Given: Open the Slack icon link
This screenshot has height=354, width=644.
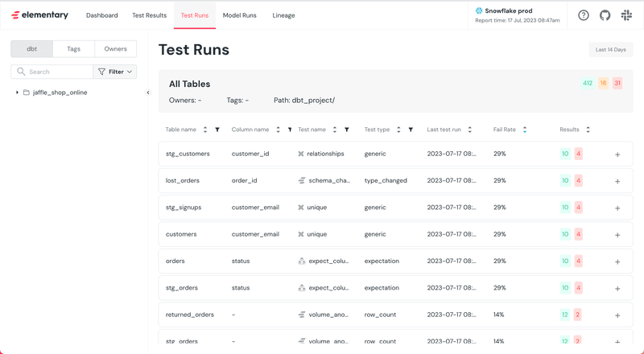Looking at the screenshot, I should pos(626,15).
